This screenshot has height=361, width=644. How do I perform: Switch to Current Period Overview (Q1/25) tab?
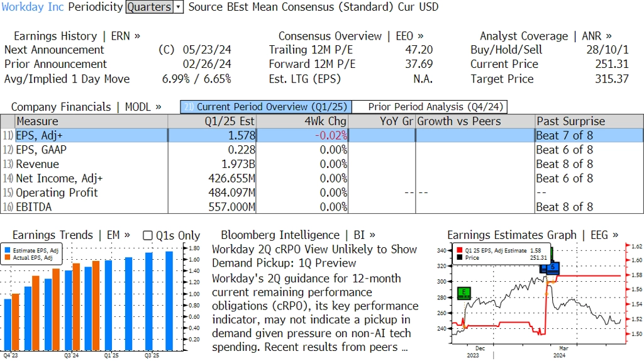tap(266, 107)
